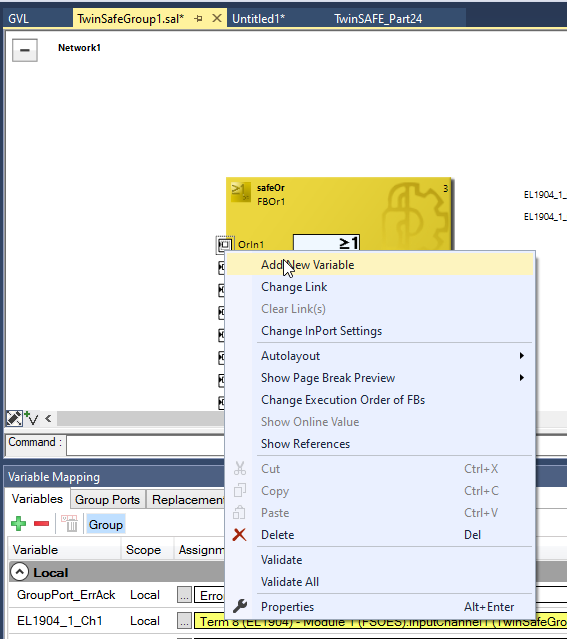Click the delete unused variables trash icon
This screenshot has width=567, height=639.
tap(69, 524)
